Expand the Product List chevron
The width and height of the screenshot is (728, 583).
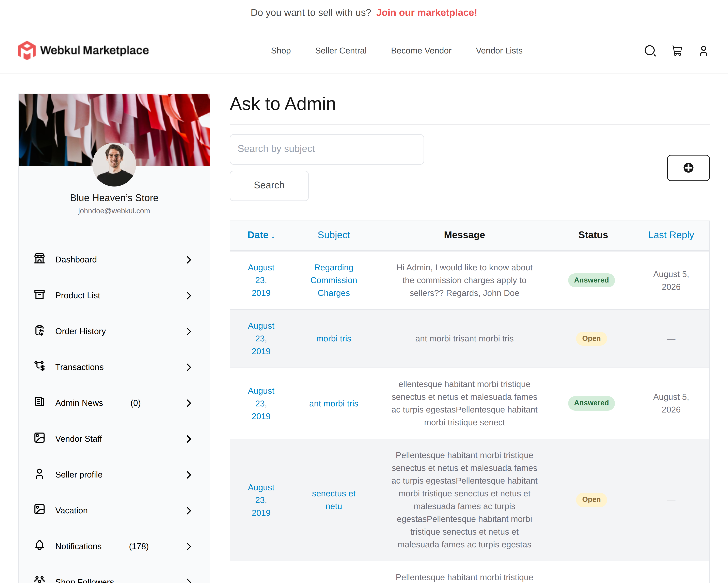(x=189, y=296)
